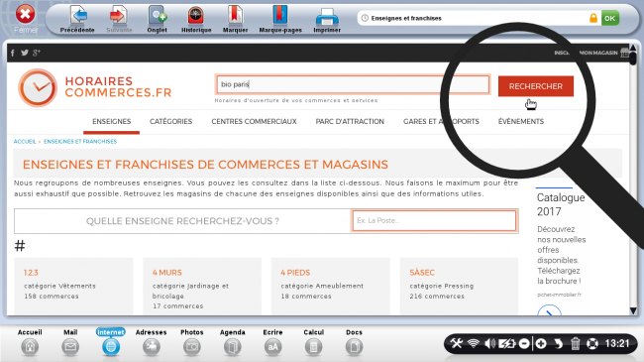
Task: Click the Suivante forward arrow icon
Action: click(x=119, y=16)
